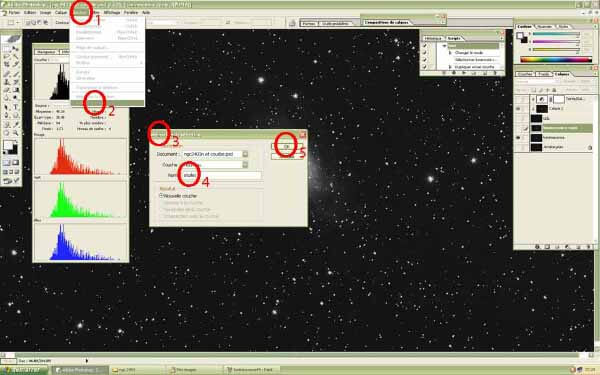Toggle visibility eye of Calque 2 layer

[518, 109]
